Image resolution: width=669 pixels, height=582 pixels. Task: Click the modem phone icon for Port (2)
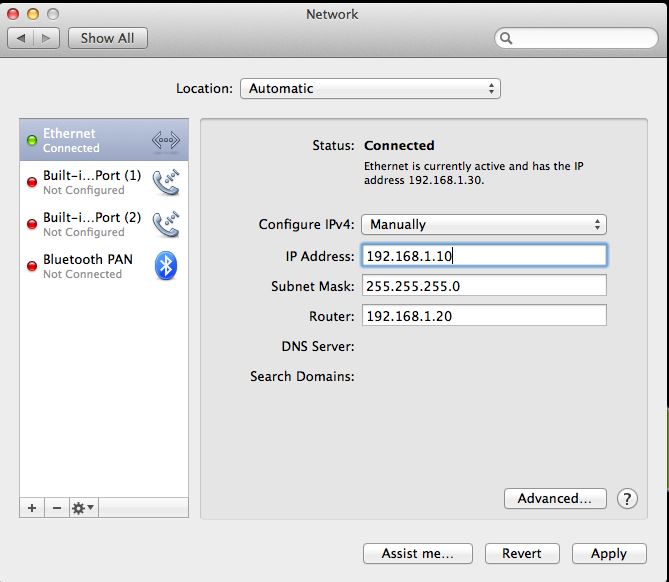pyautogui.click(x=166, y=224)
